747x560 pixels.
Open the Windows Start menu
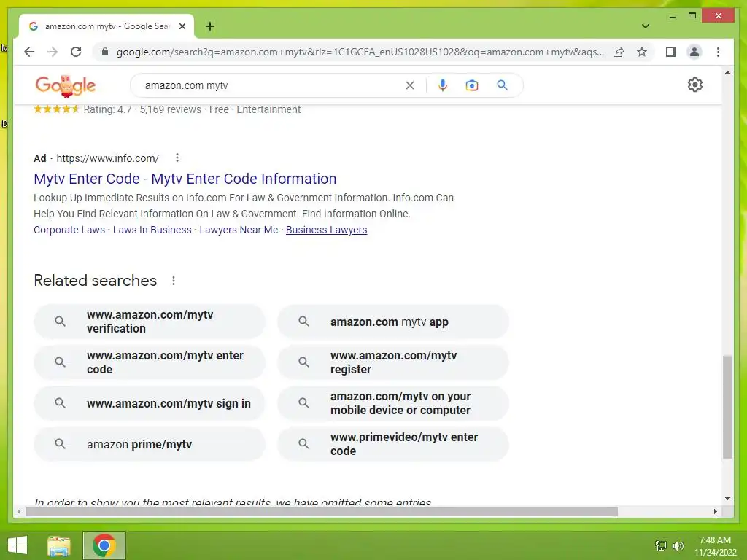(x=18, y=545)
